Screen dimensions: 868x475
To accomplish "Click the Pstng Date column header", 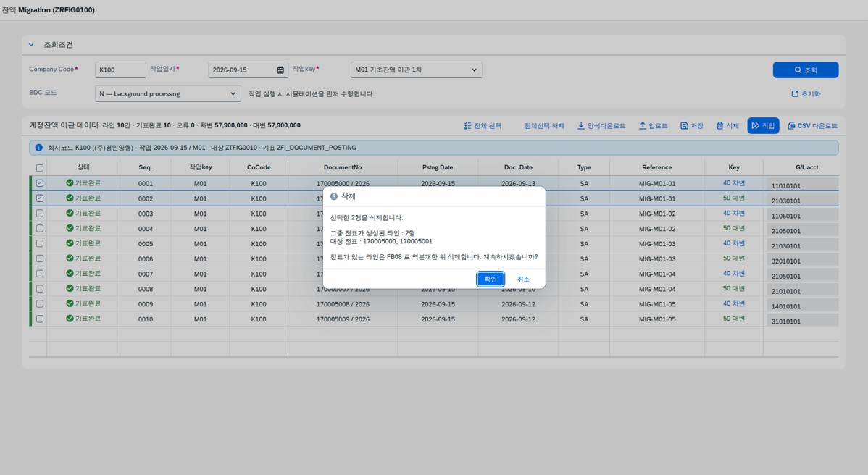I will (438, 167).
